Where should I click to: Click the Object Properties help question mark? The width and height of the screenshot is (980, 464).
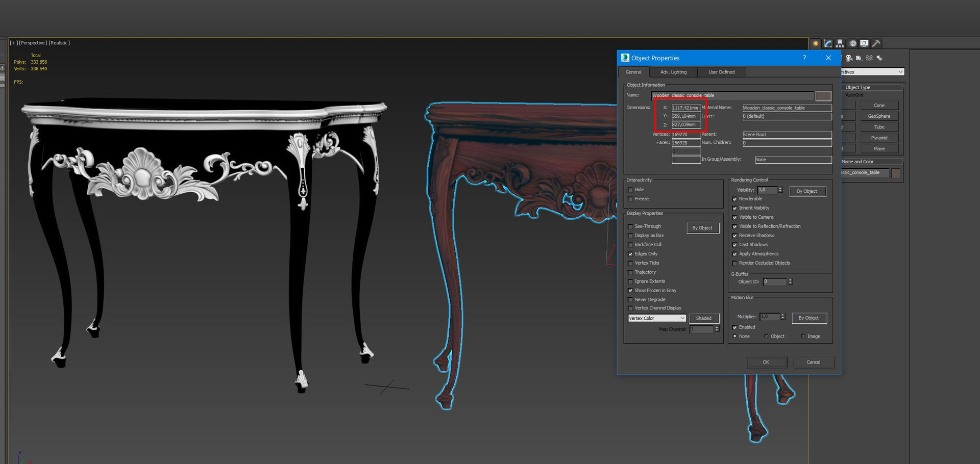(804, 58)
